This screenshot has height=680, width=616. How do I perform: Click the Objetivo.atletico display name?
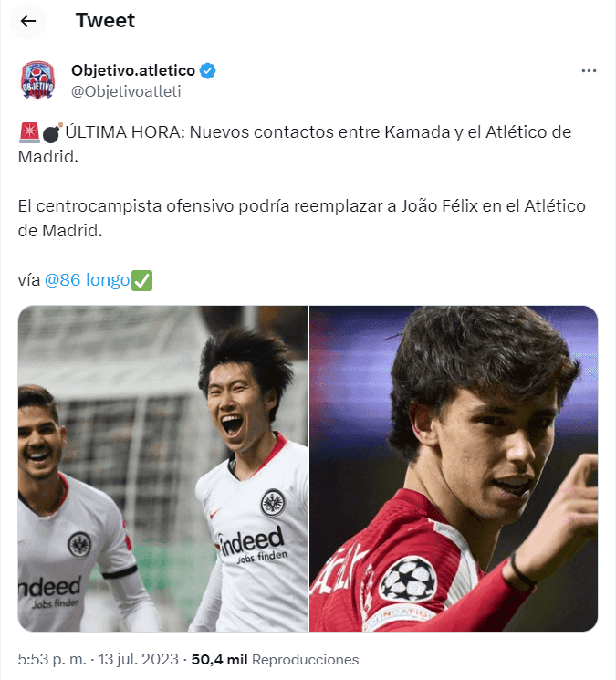click(133, 70)
